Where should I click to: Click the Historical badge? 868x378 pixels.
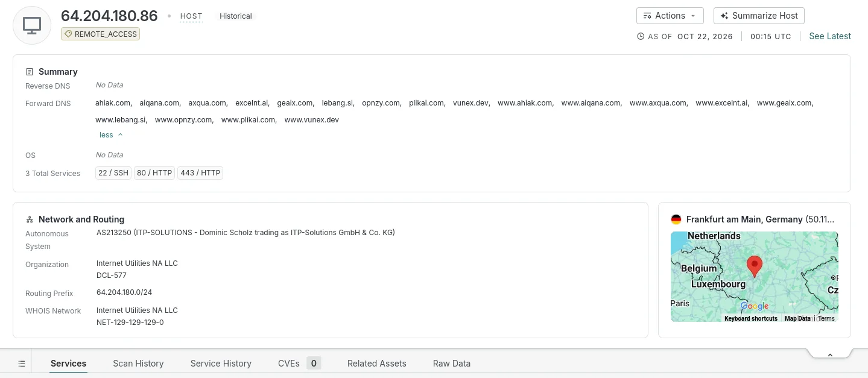tap(236, 16)
